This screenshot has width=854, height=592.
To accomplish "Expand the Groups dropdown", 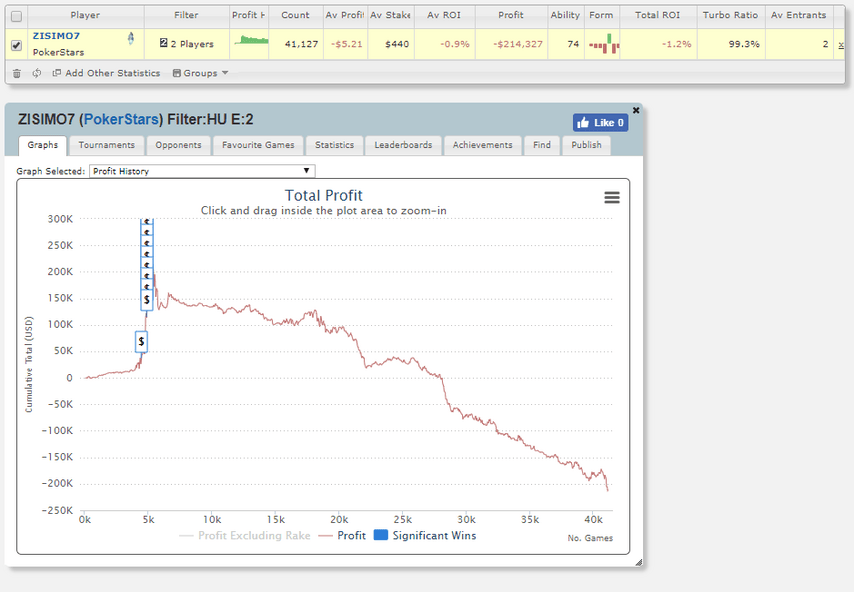I will tap(201, 73).
